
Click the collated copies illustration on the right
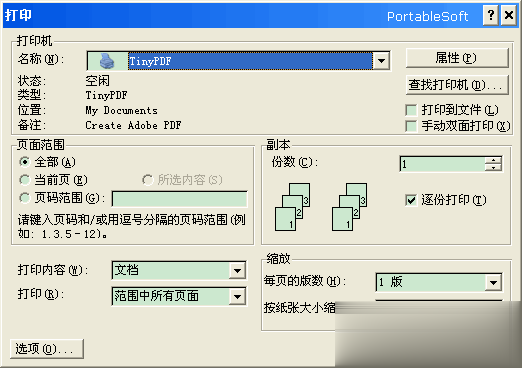pyautogui.click(x=350, y=207)
